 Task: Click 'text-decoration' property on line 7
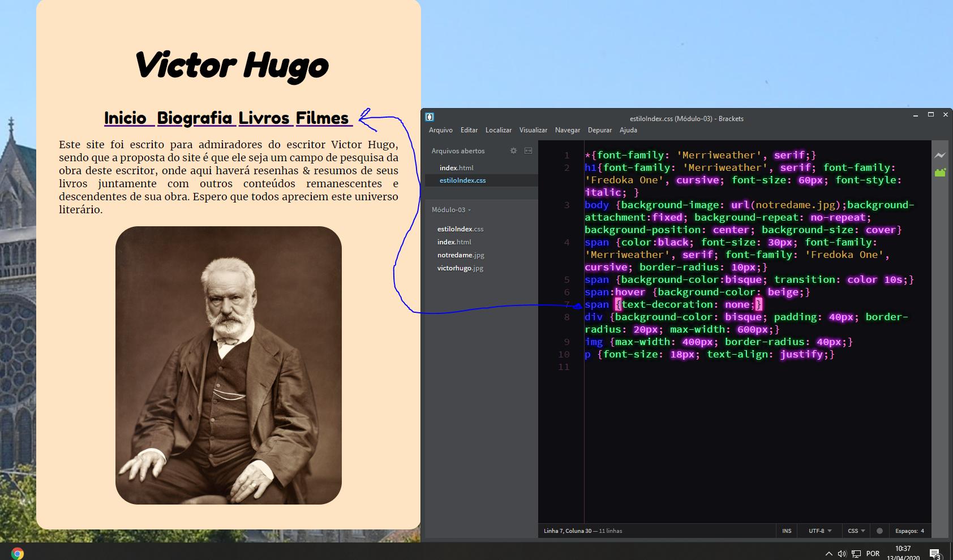tap(667, 305)
